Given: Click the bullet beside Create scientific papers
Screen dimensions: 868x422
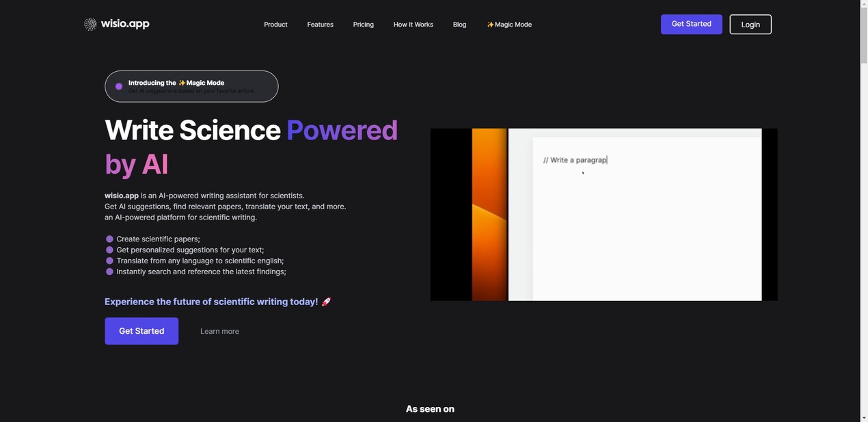Looking at the screenshot, I should (109, 239).
